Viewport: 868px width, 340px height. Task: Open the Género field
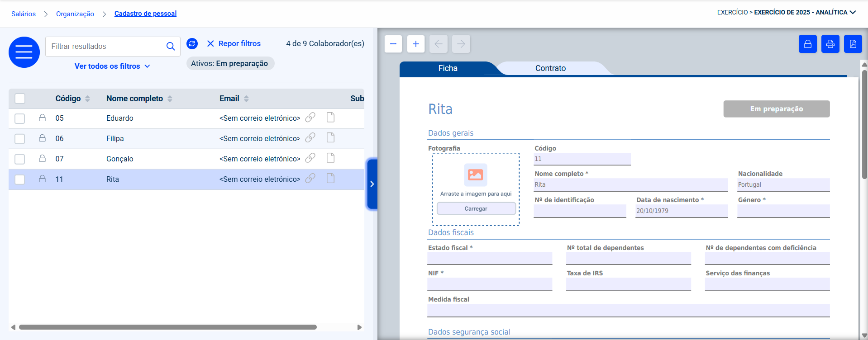pos(783,211)
